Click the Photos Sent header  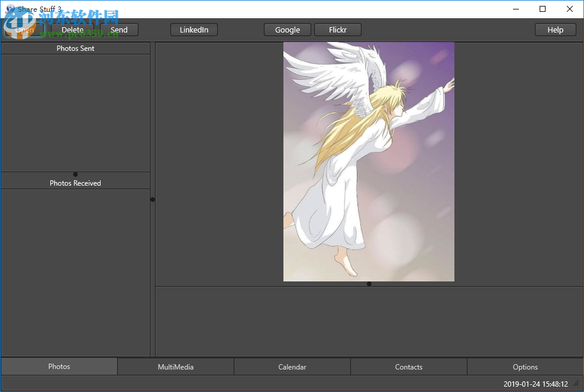click(x=75, y=48)
